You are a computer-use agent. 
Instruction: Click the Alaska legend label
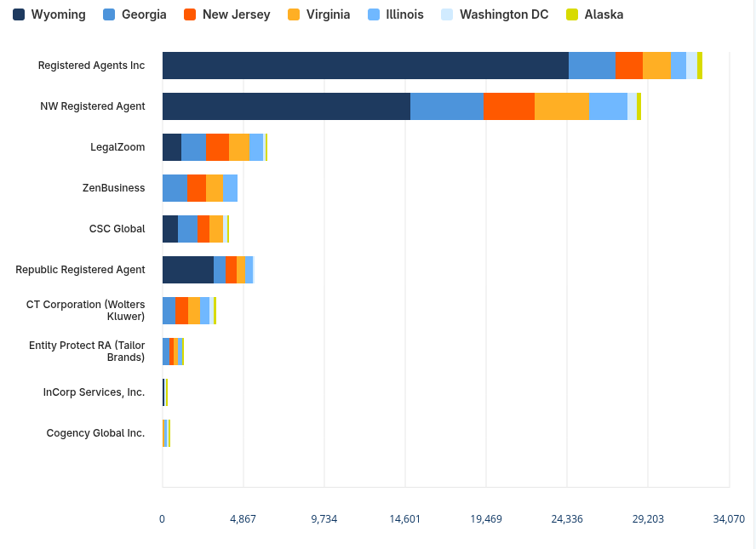(x=604, y=14)
